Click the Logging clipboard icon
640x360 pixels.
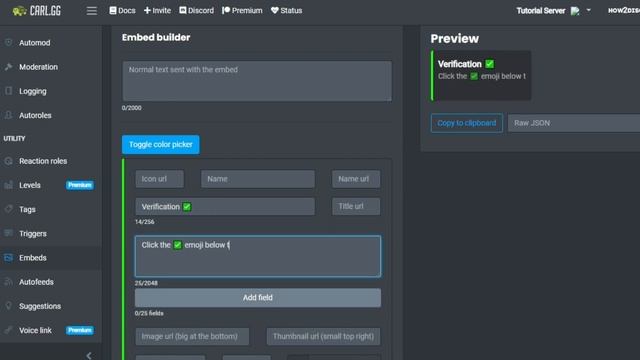[9, 91]
